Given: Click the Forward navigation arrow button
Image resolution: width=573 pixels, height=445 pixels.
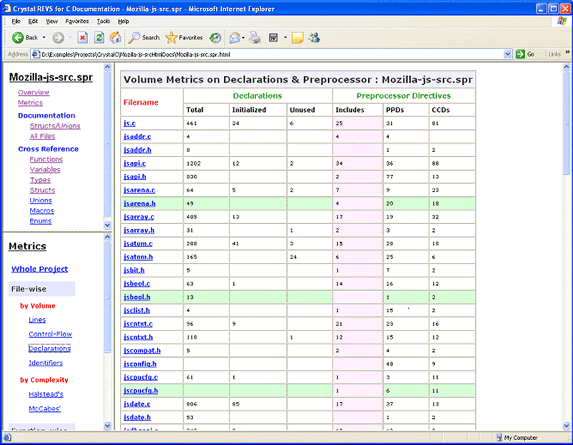Looking at the screenshot, I should 58,37.
